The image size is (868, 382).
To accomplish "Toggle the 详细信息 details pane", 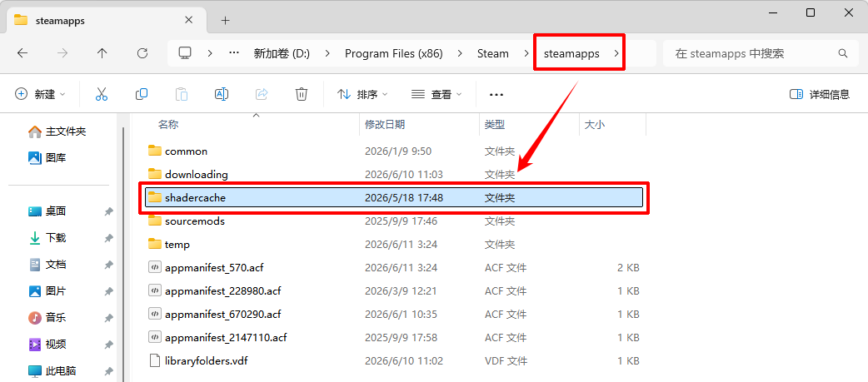I will pyautogui.click(x=820, y=95).
